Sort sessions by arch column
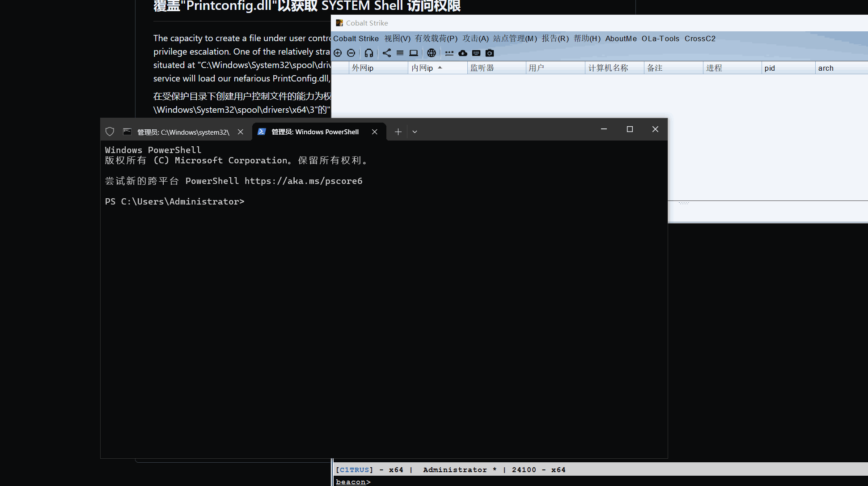The width and height of the screenshot is (868, 486). [842, 68]
